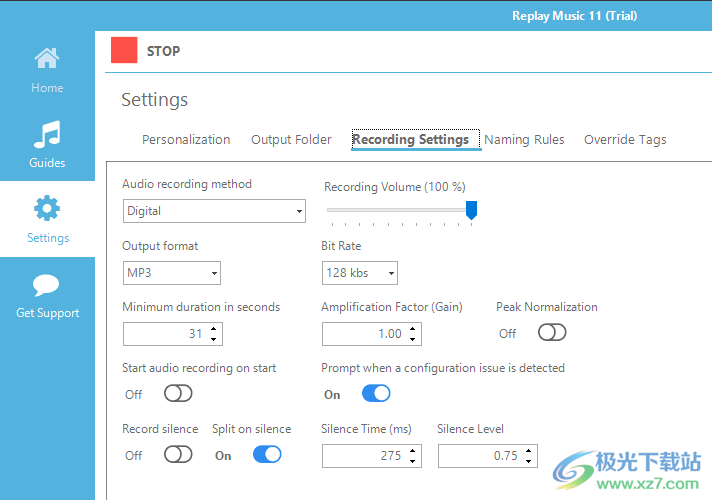
Task: Decrease Minimum duration with down arrow
Action: coord(213,339)
